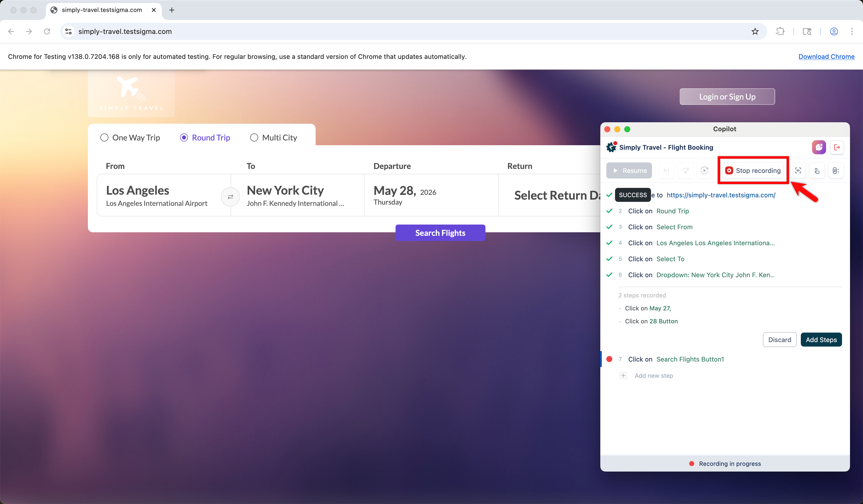Viewport: 863px width, 504px height.
Task: Click the red exit icon in Copilot header
Action: (x=837, y=147)
